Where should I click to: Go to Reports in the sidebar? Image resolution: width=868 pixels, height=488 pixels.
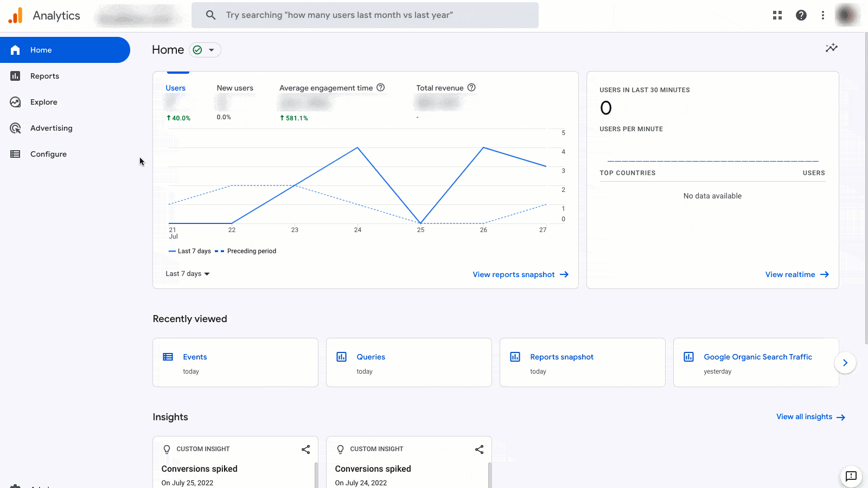pyautogui.click(x=44, y=76)
